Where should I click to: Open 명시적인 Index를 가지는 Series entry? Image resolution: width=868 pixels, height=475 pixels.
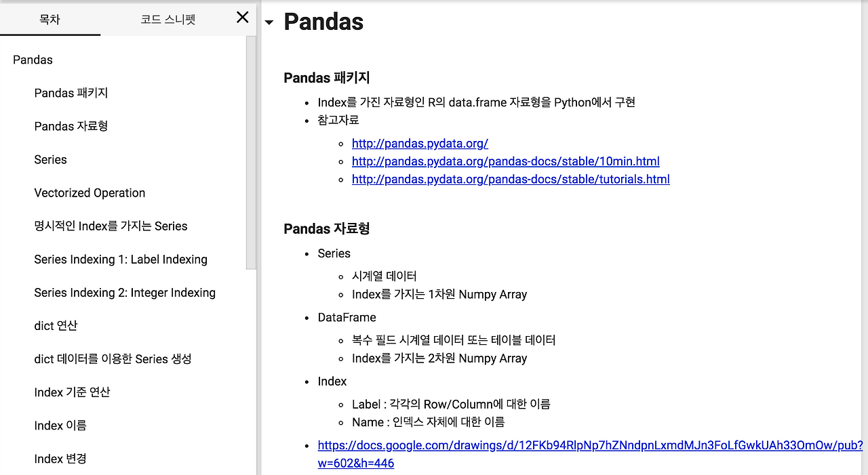(111, 226)
